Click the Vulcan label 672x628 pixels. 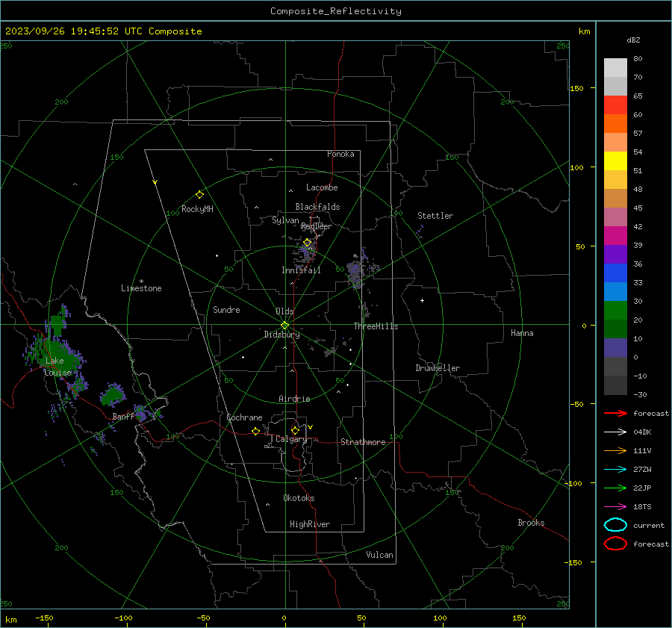click(x=379, y=555)
